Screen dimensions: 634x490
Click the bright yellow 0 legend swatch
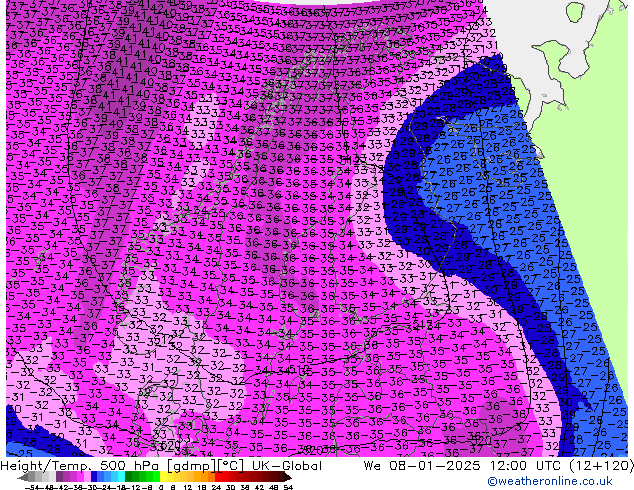(x=163, y=476)
